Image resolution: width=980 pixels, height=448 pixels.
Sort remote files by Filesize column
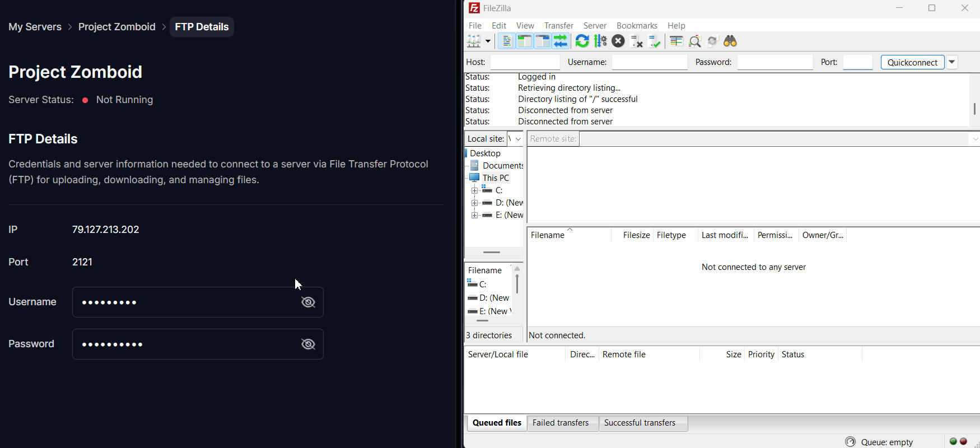632,235
